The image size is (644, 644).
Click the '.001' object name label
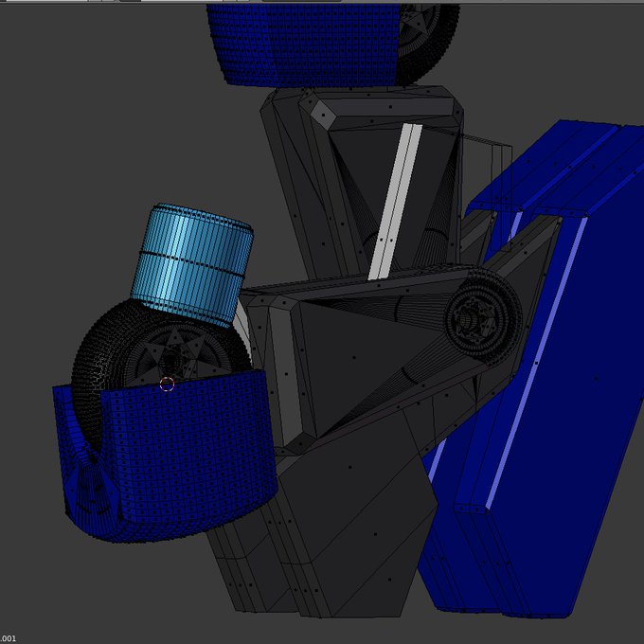click(8, 638)
